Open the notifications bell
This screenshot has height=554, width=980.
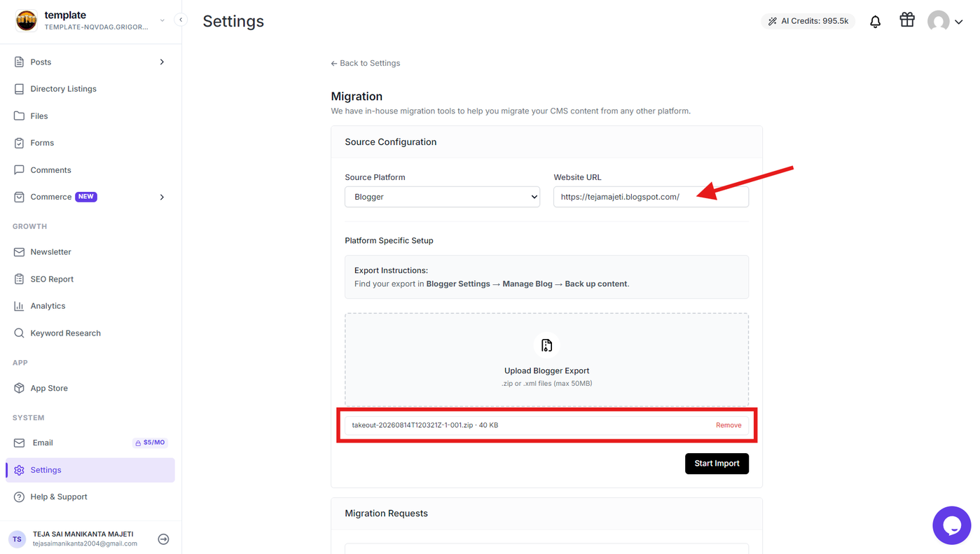click(x=875, y=22)
